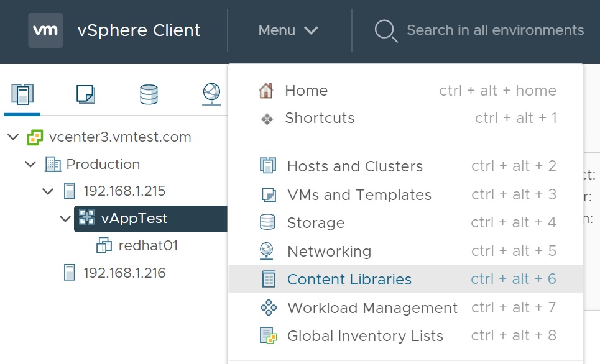Screen dimensions: 600x364
Task: Click the Shortcuts diamond icon
Action: (267, 119)
